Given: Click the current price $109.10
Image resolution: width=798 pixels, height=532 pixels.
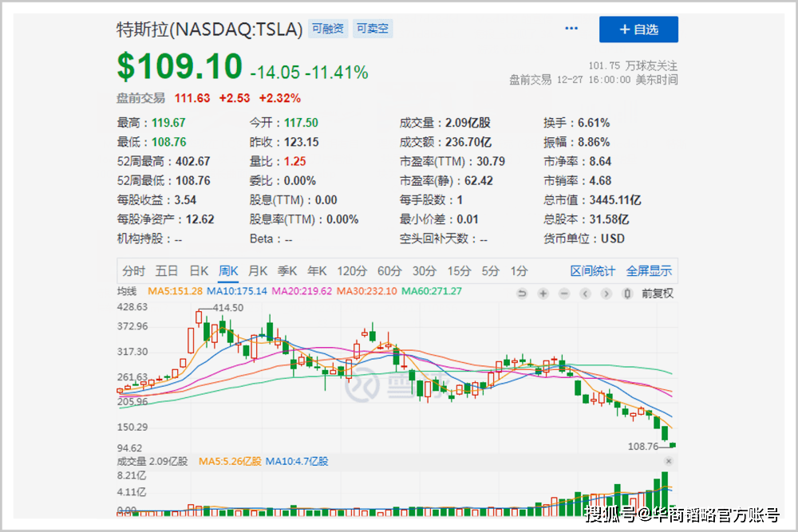Looking at the screenshot, I should [x=180, y=67].
